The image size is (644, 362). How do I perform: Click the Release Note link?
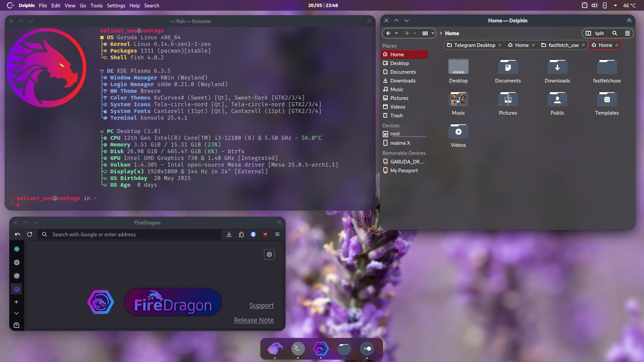pos(254,320)
